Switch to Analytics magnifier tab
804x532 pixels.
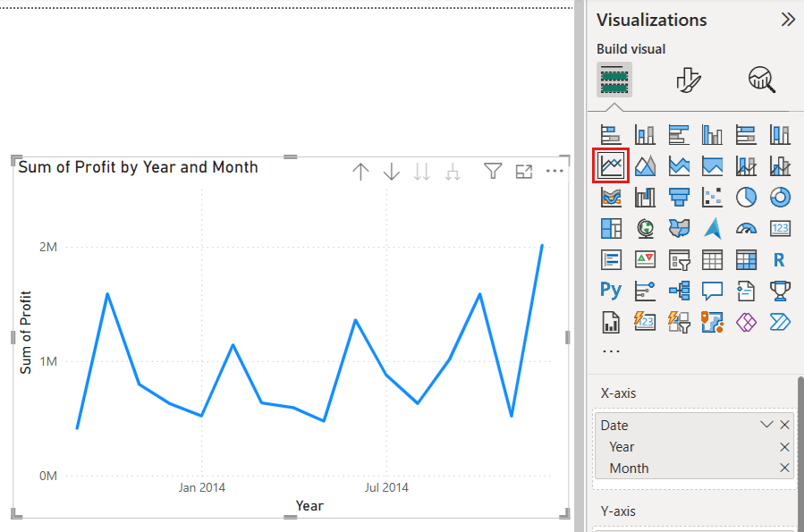coord(761,80)
